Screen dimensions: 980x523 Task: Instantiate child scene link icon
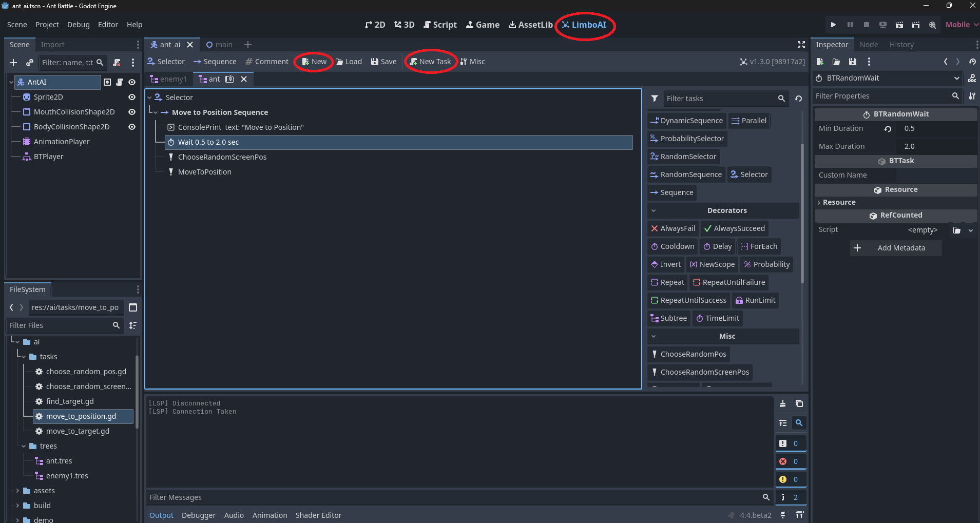pyautogui.click(x=30, y=63)
